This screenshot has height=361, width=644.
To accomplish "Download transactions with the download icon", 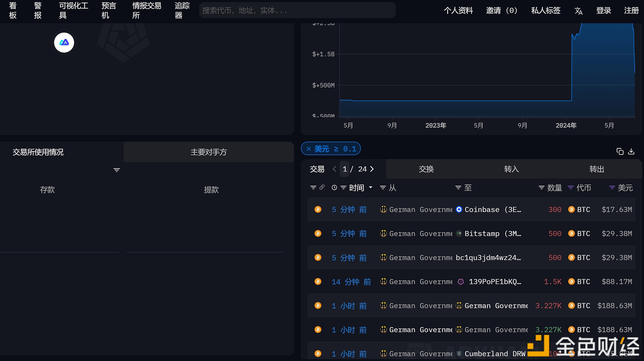I will (631, 151).
